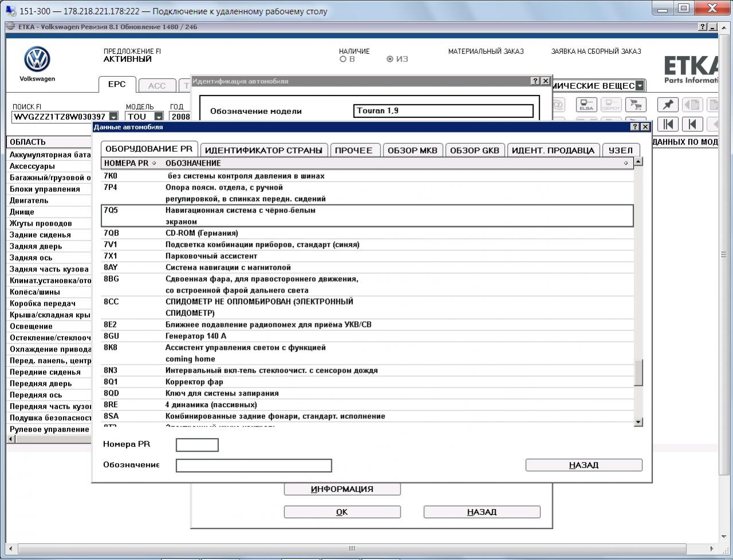This screenshot has width=733, height=560.
Task: Click the remote desktop horizontal scrollbar thumb
Action: pyautogui.click(x=351, y=549)
